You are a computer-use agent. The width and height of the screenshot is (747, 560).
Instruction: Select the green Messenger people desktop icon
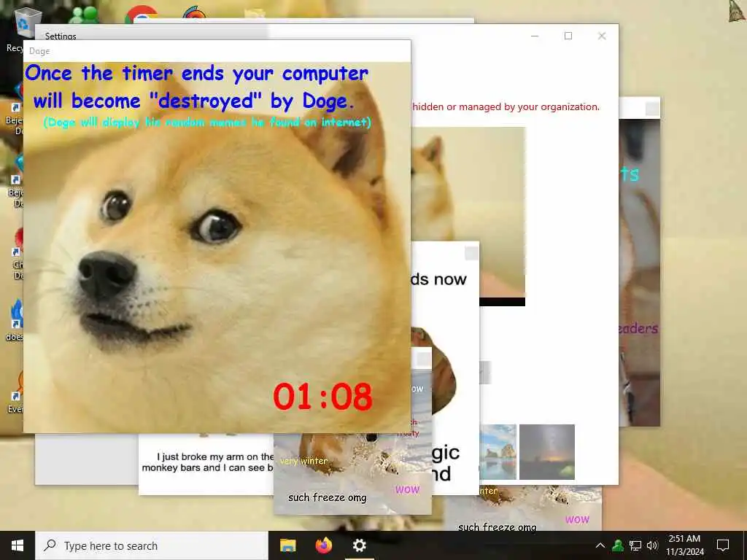coord(84,15)
